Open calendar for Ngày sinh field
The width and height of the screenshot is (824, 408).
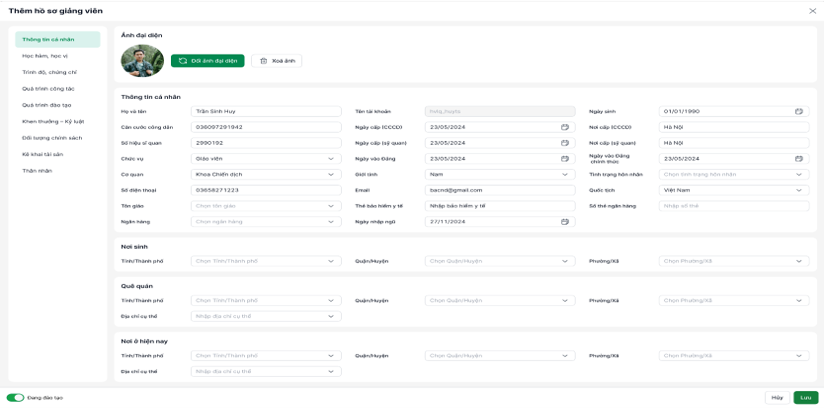point(798,111)
